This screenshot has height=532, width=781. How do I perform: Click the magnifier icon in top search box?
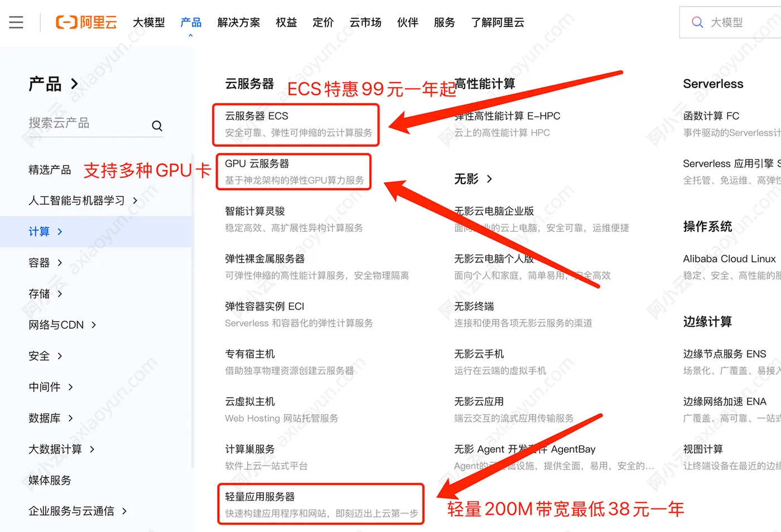tap(697, 22)
